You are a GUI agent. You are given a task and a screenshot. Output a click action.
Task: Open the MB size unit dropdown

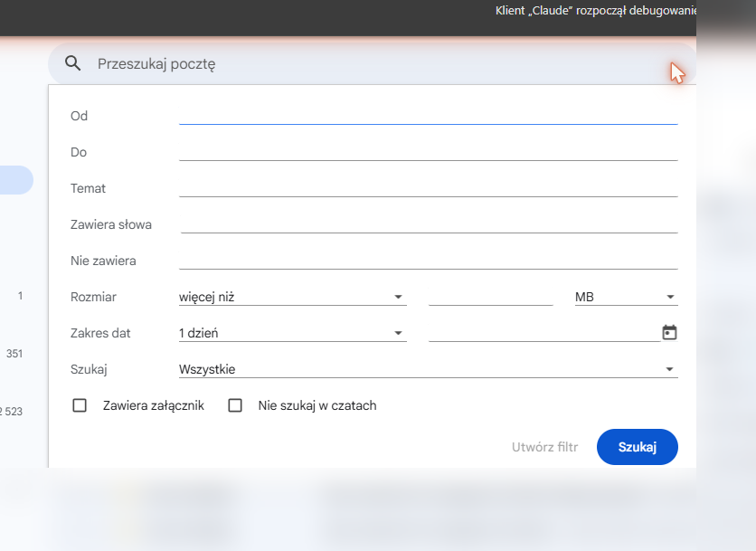pos(627,297)
